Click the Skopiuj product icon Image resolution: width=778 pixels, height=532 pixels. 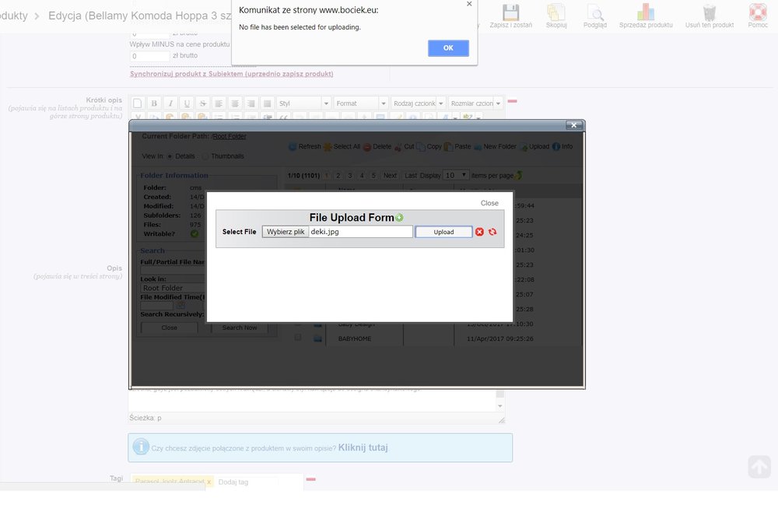click(555, 12)
